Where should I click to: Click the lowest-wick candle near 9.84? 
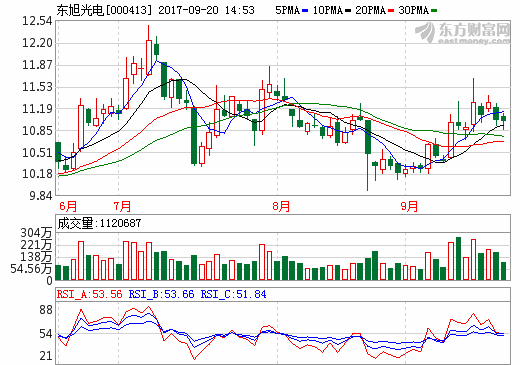click(x=368, y=155)
